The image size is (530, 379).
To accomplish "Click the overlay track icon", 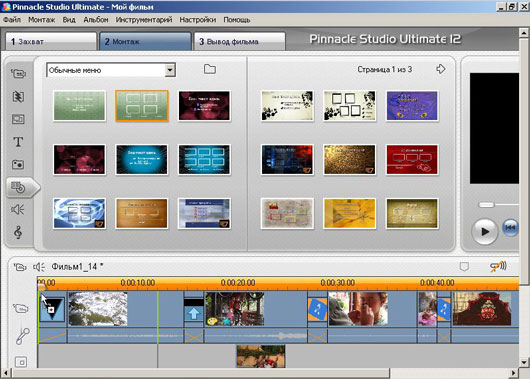I will point(21,362).
